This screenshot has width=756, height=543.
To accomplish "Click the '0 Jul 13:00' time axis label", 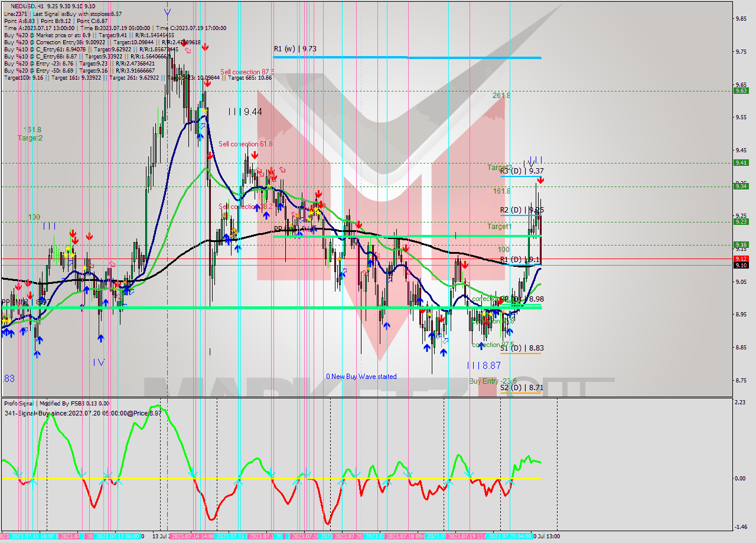I will [x=547, y=537].
